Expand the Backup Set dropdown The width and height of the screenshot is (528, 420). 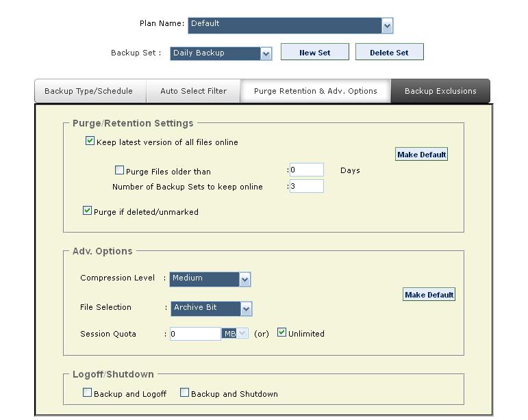pos(266,53)
